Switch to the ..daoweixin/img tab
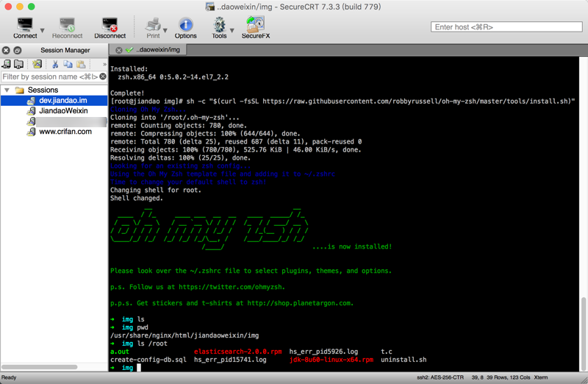Viewport: 588px width, 384px height. [x=157, y=50]
